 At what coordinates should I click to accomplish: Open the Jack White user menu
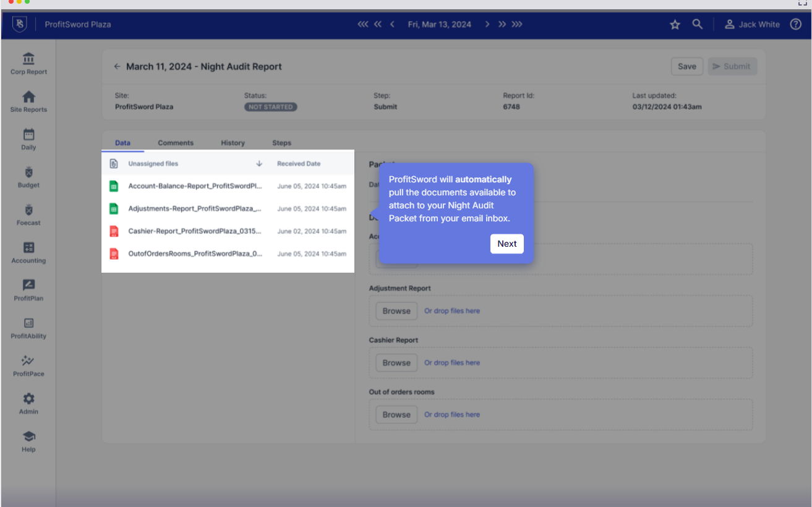(752, 25)
